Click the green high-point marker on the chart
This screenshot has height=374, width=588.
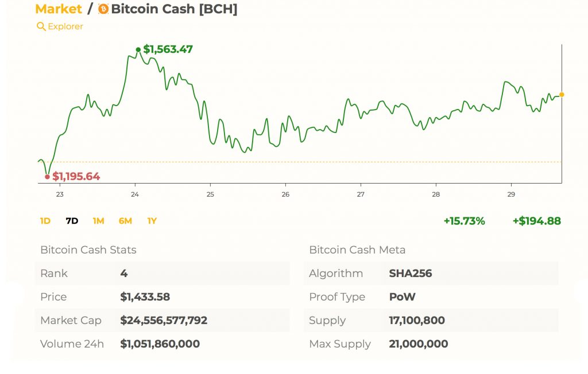tap(138, 50)
